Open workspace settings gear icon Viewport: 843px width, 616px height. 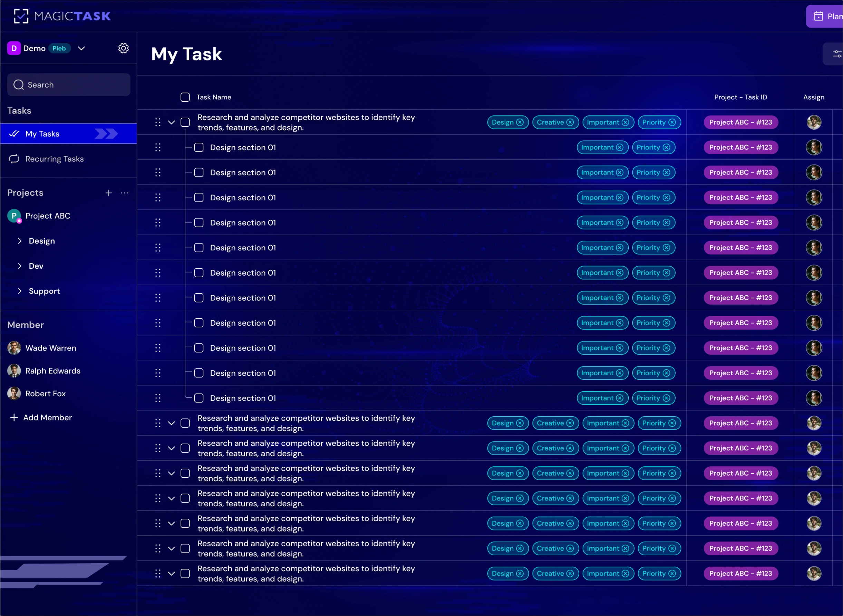tap(124, 48)
